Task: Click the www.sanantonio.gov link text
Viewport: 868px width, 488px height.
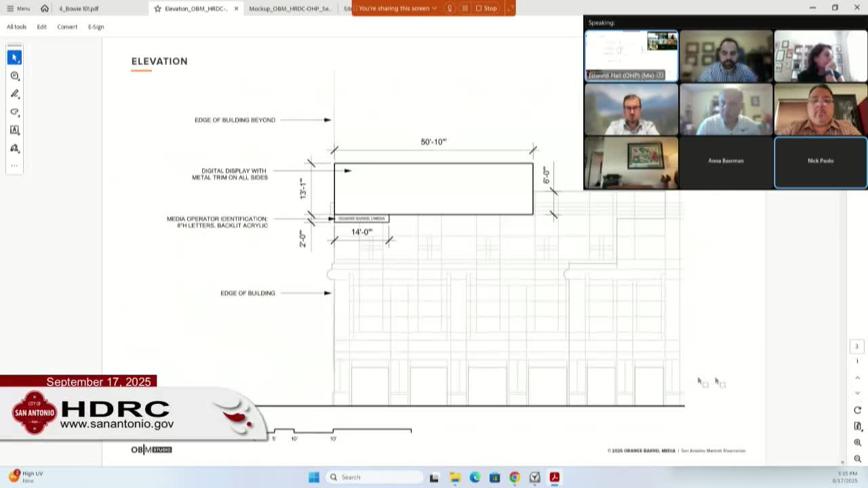Action: click(x=117, y=424)
